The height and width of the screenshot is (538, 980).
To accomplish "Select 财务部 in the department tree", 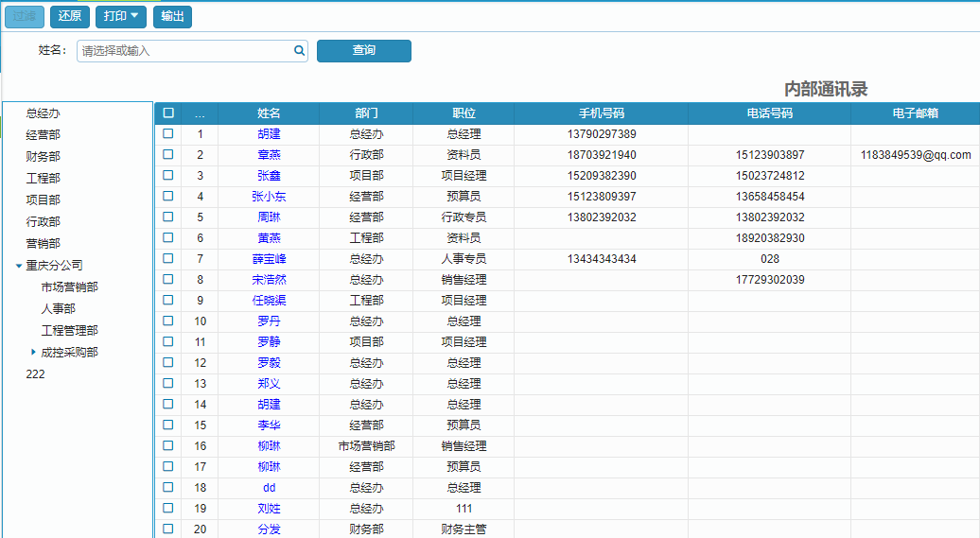I will 44,157.
